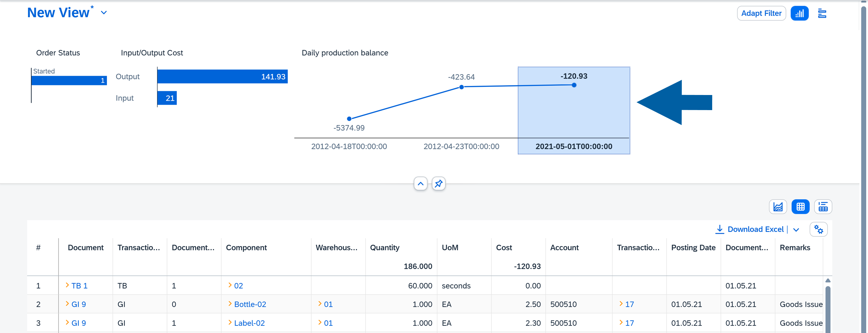868x333 pixels.
Task: Select the chart-only view icon above the table
Action: [778, 206]
